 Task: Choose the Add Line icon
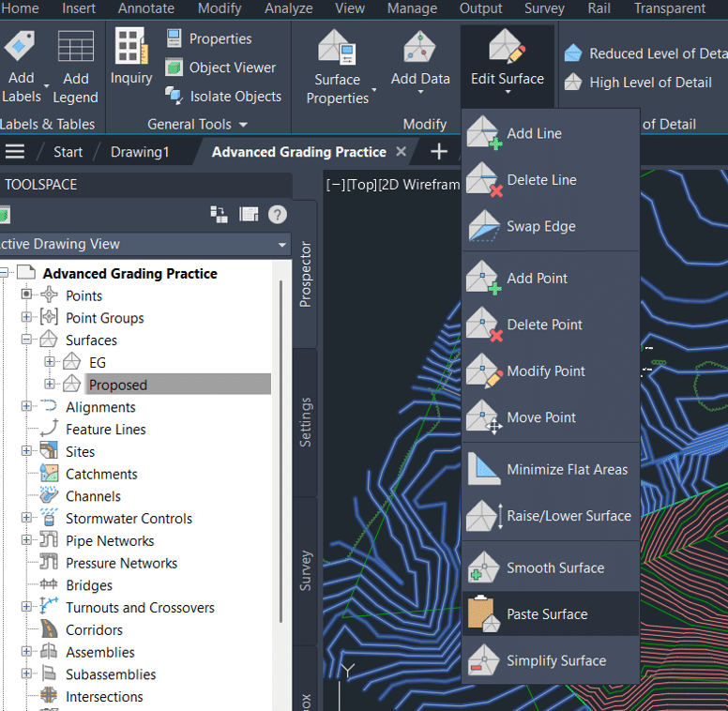coord(484,133)
